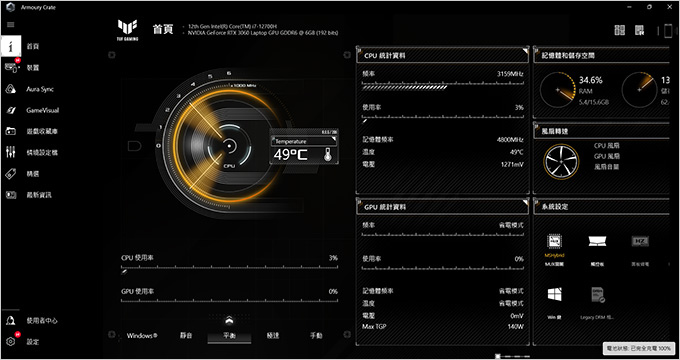Expand the CPU 統計資料 panel corner

(x=525, y=50)
